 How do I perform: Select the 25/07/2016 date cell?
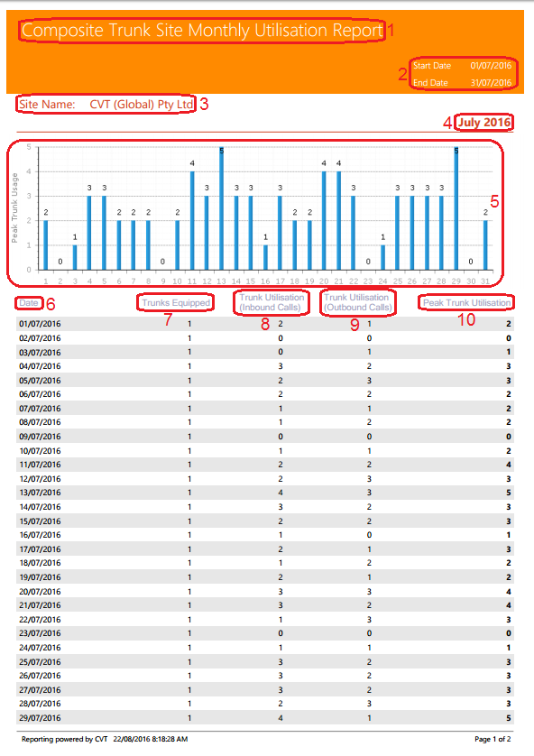click(x=40, y=662)
